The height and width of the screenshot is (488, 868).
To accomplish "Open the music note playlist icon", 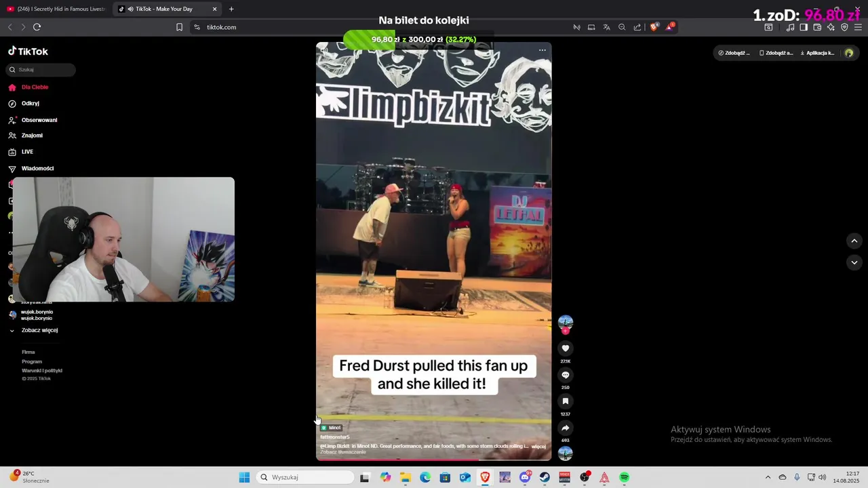I will 790,27.
